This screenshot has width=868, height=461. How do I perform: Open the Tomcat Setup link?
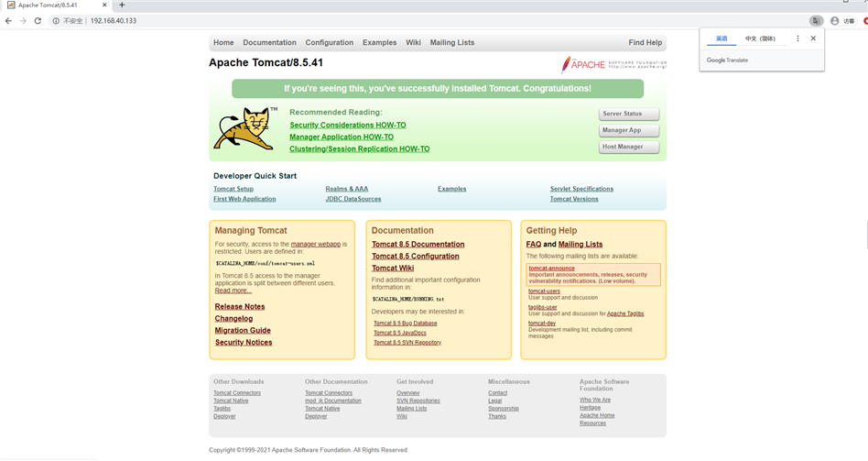pyautogui.click(x=233, y=189)
